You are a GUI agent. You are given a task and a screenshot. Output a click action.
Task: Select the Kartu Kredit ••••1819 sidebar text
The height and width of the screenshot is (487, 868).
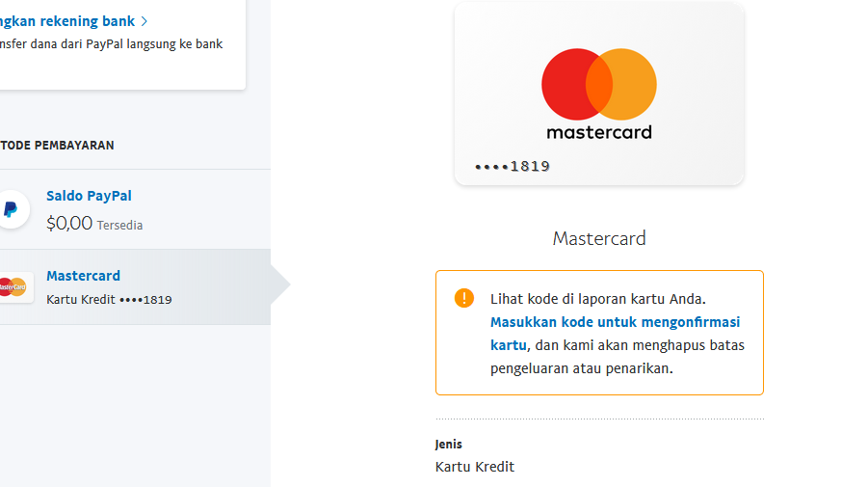(x=109, y=300)
